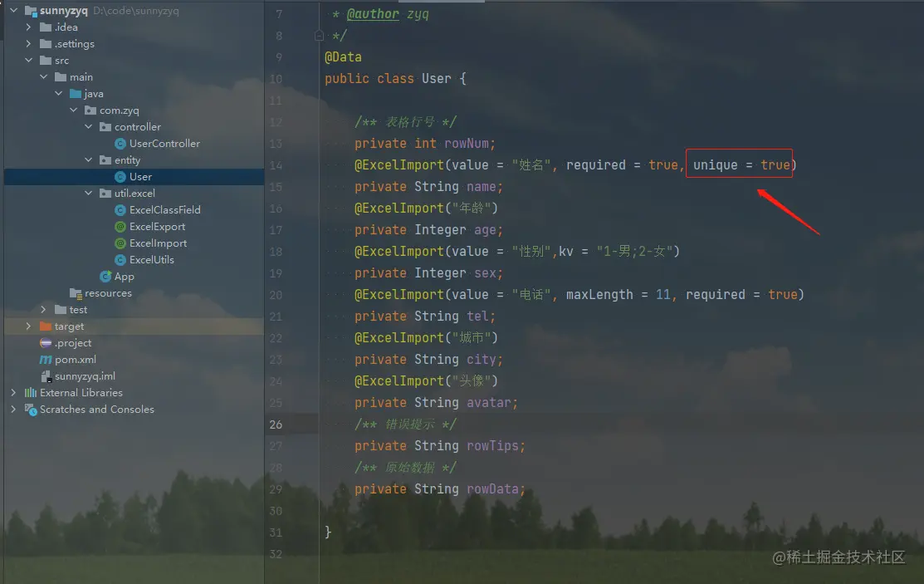Collapse the sunnyzyq project root node

[13, 10]
